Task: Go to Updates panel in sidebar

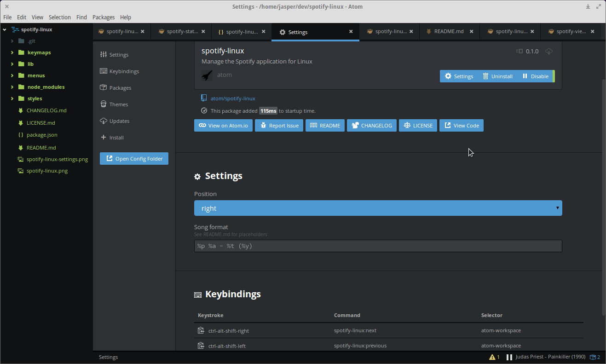Action: 115,121
